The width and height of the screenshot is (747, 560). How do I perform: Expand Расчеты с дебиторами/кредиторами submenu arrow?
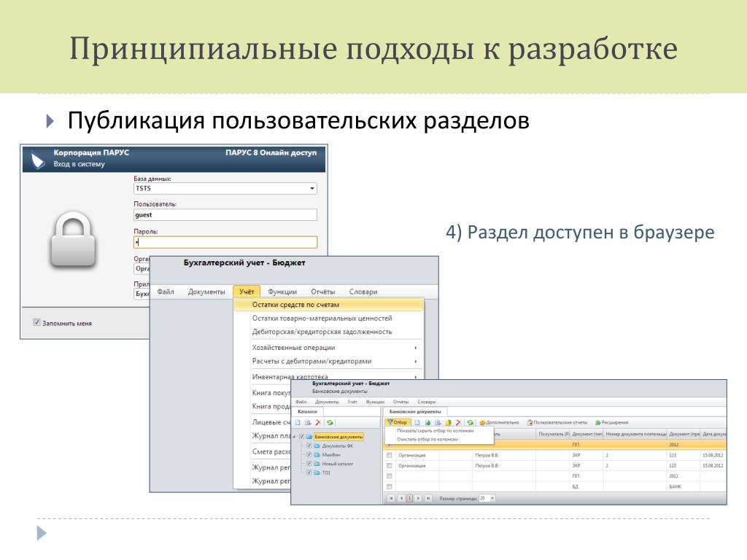click(x=416, y=362)
